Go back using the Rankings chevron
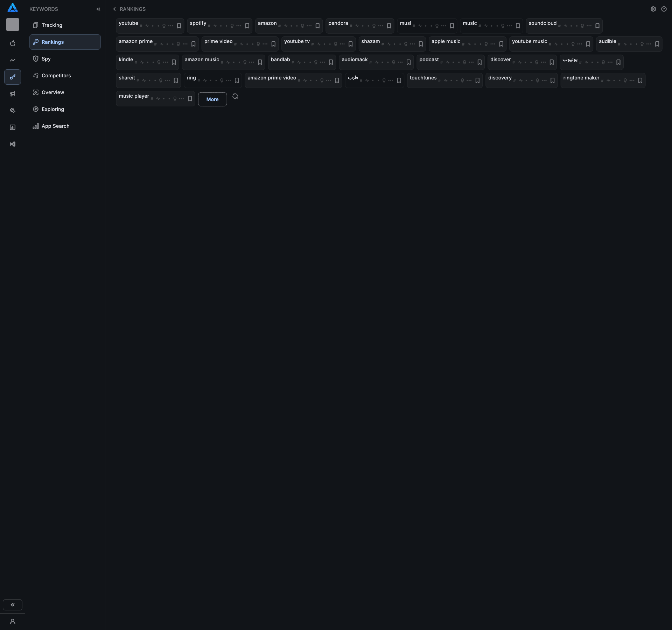This screenshot has height=630, width=672. click(x=114, y=9)
